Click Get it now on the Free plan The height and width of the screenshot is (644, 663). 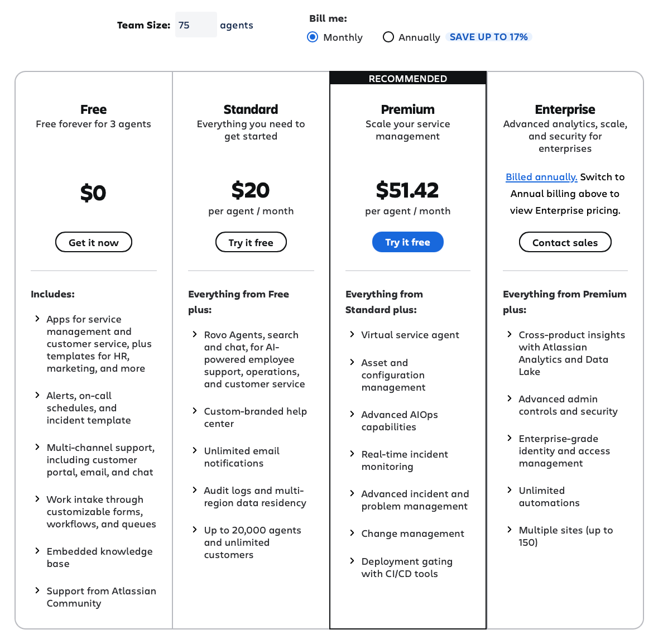[93, 242]
